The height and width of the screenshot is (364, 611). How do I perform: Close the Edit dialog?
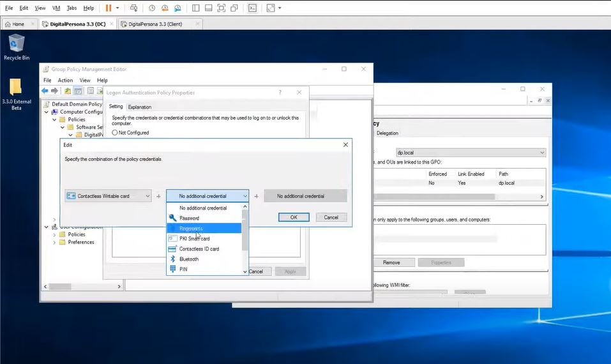click(x=345, y=144)
